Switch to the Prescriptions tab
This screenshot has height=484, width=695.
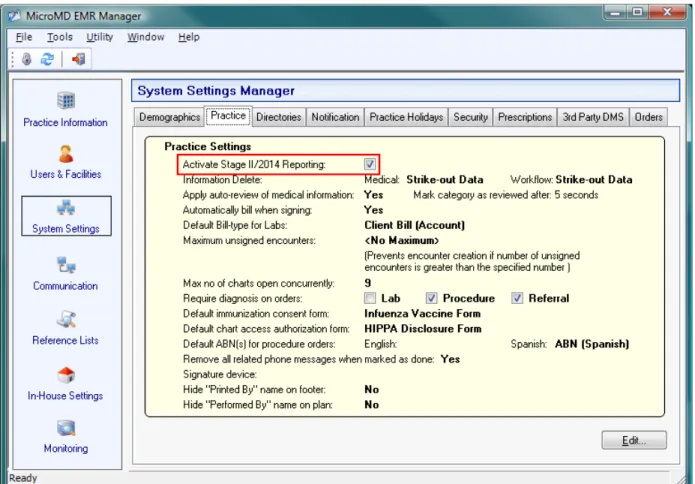coord(525,117)
